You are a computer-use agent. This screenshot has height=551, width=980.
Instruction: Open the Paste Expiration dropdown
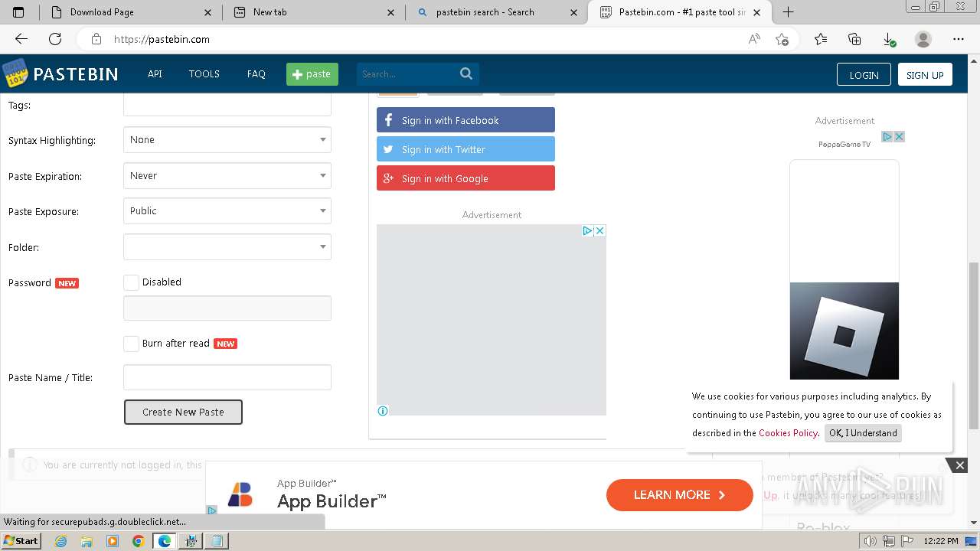click(x=227, y=175)
